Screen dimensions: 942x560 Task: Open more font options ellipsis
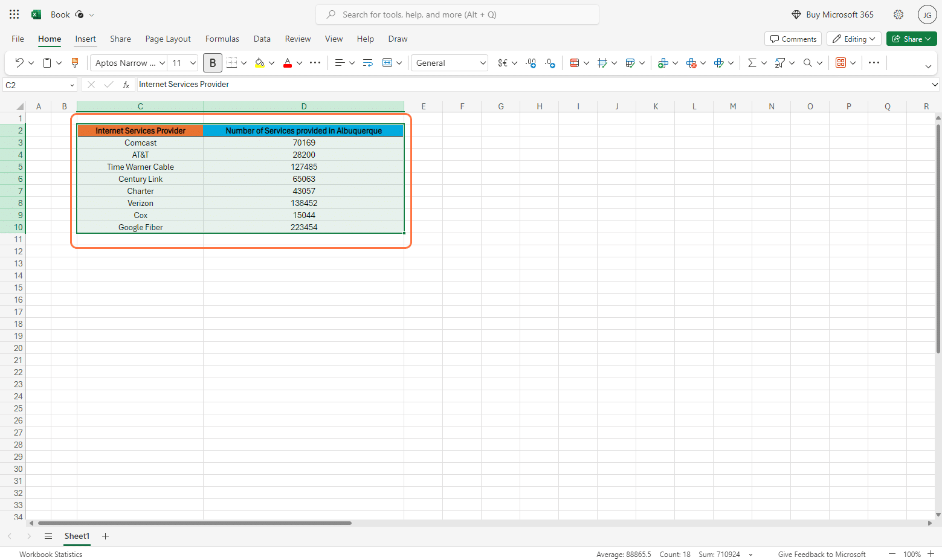click(x=315, y=63)
